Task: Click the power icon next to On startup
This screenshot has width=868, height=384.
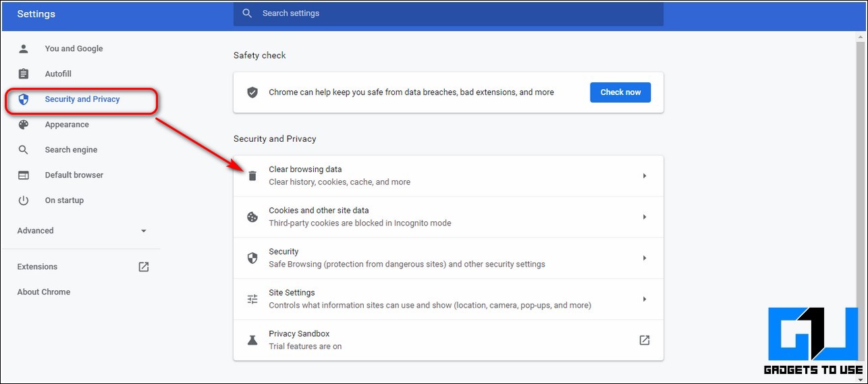Action: click(x=24, y=200)
